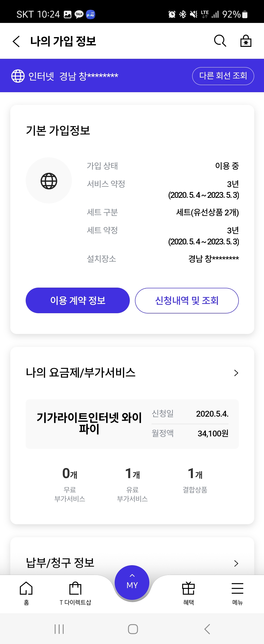
Task: Open 메뉴 hamburger icon
Action: tap(237, 593)
